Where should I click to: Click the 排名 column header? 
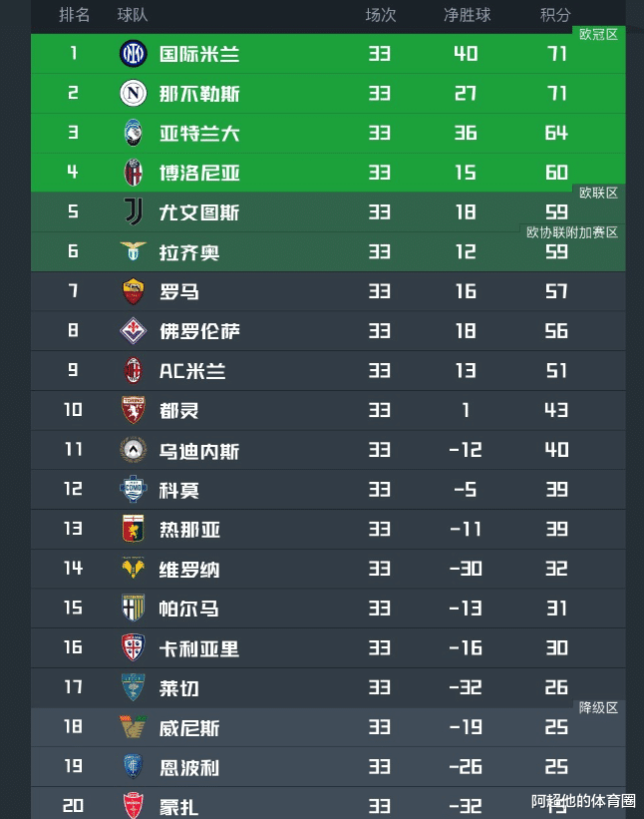pyautogui.click(x=75, y=15)
